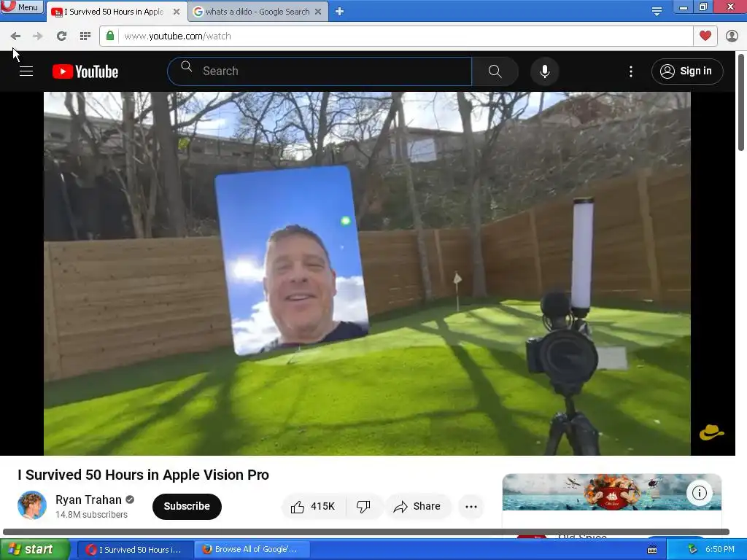Image resolution: width=747 pixels, height=560 pixels.
Task: Open the YouTube hamburger guide menu
Action: (x=26, y=71)
